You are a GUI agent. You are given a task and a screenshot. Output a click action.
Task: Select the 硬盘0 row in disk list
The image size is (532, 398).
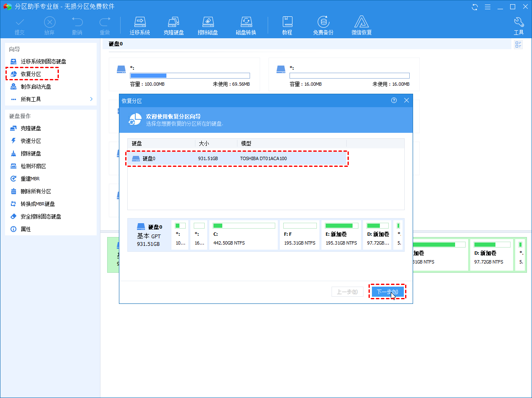coord(237,158)
